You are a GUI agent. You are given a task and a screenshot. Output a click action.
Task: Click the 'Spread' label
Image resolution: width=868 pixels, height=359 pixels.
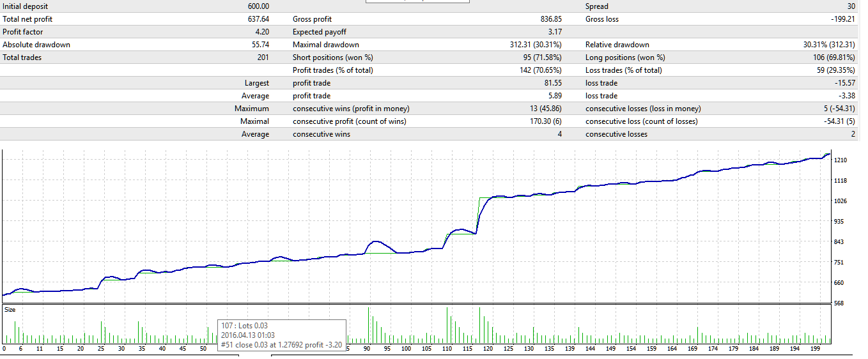pyautogui.click(x=597, y=6)
